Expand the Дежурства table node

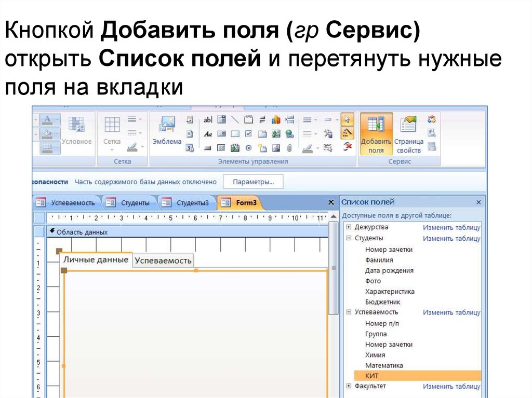point(349,227)
